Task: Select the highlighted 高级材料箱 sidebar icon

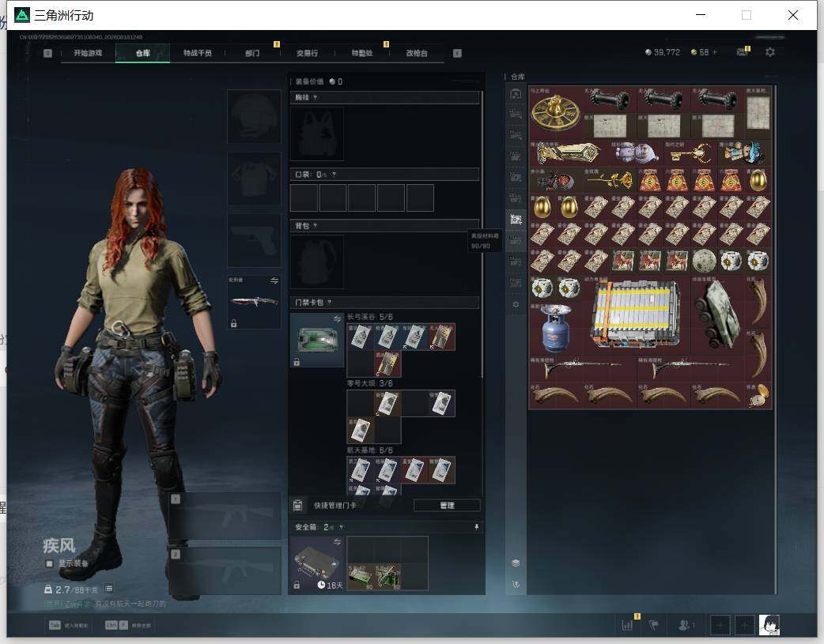Action: click(516, 220)
